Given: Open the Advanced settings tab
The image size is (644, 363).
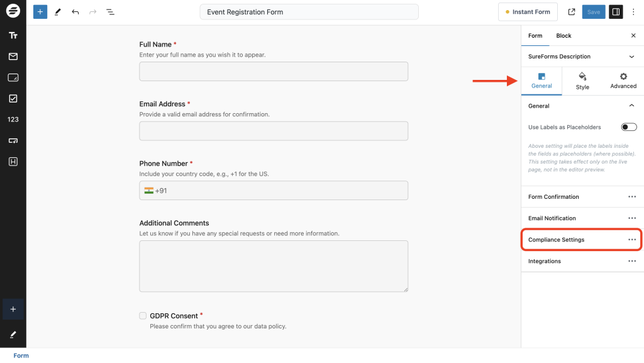Looking at the screenshot, I should click(x=623, y=81).
